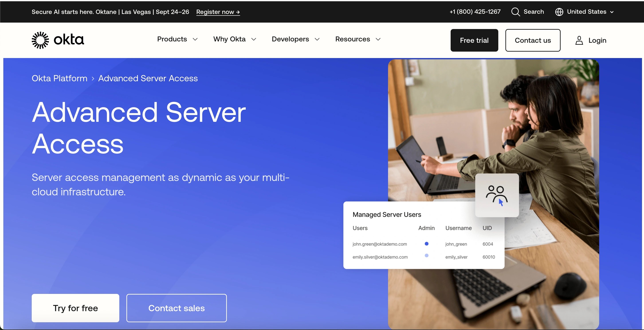The width and height of the screenshot is (644, 330).
Task: Click the Oktane Las Vegas announcement text
Action: click(x=110, y=12)
